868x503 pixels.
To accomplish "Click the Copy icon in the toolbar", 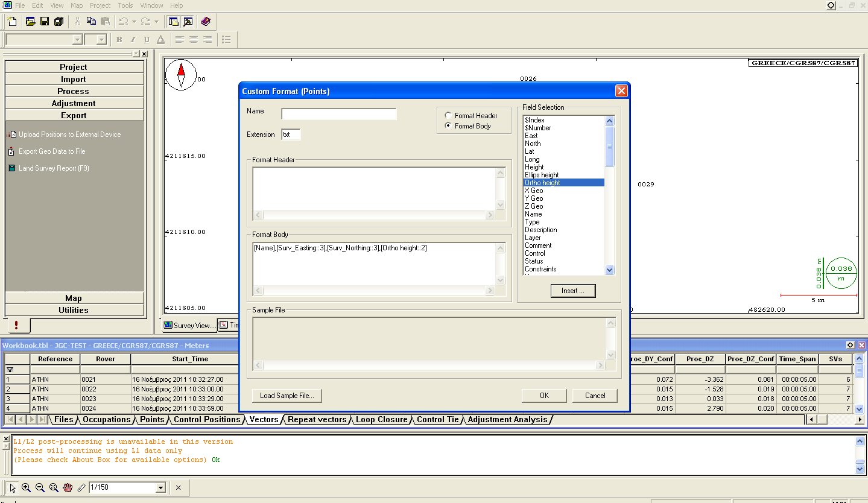I will (91, 22).
